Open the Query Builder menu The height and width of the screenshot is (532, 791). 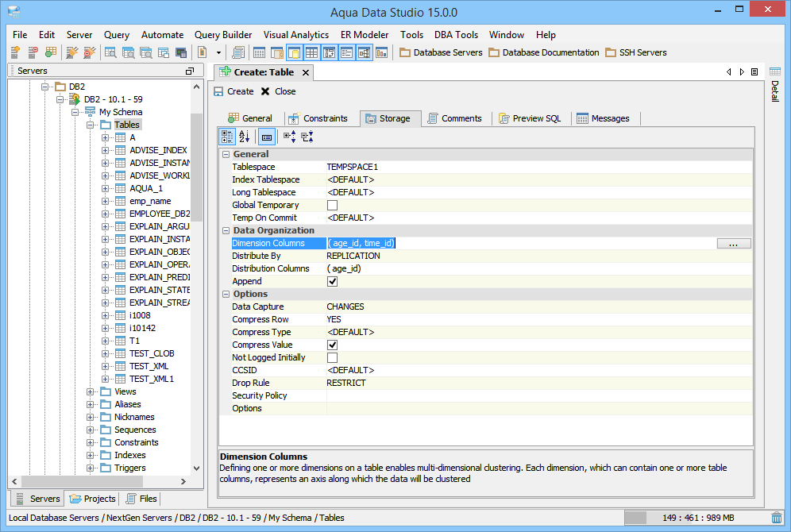[223, 35]
